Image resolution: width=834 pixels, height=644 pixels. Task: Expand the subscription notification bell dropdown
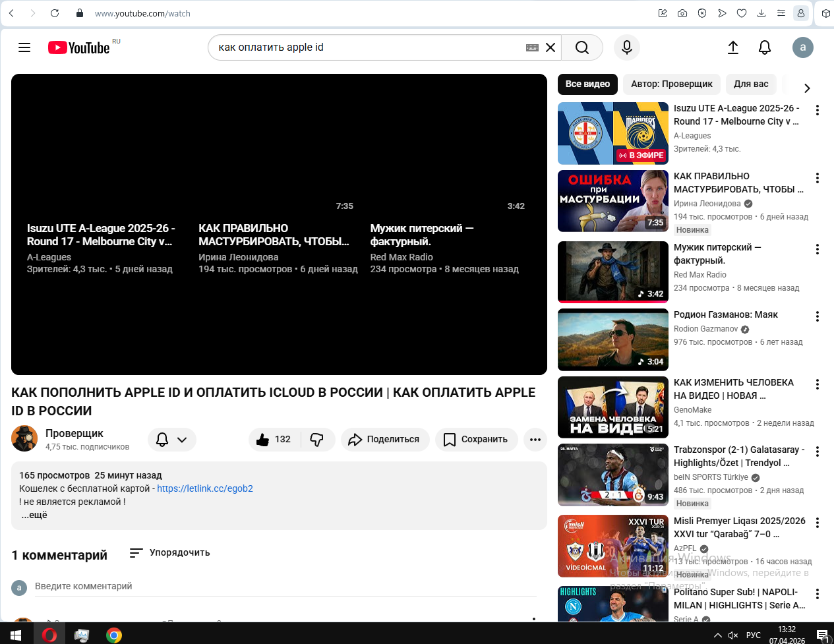tap(171, 440)
